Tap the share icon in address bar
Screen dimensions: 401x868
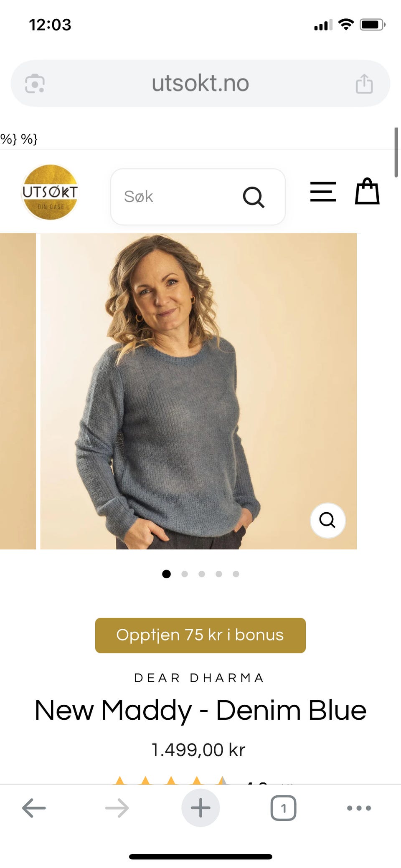tap(364, 84)
